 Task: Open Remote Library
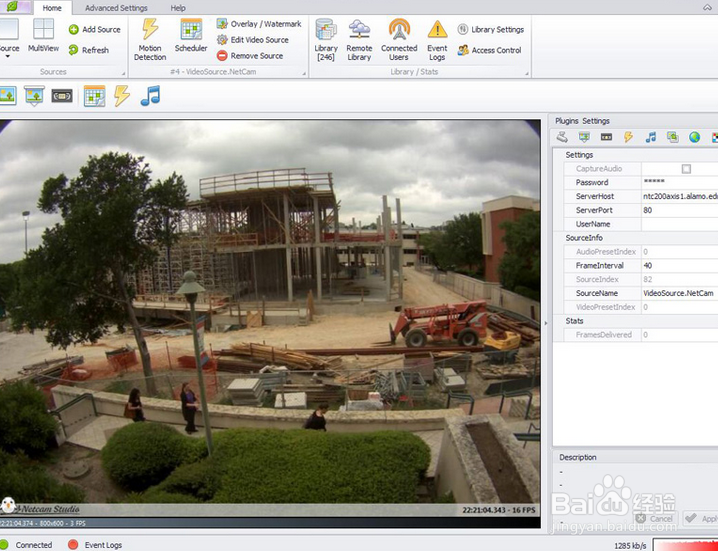coord(359,39)
